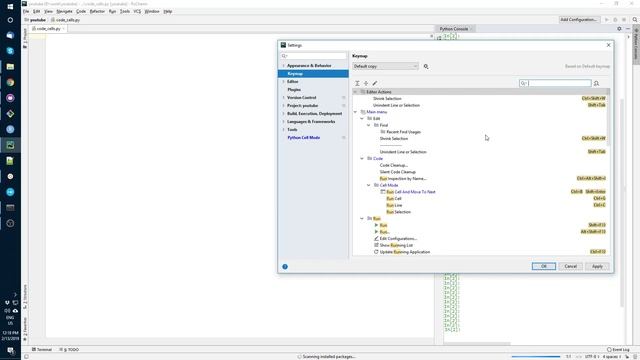Image resolution: width=640 pixels, height=360 pixels.
Task: Click the help question mark icon
Action: click(285, 267)
